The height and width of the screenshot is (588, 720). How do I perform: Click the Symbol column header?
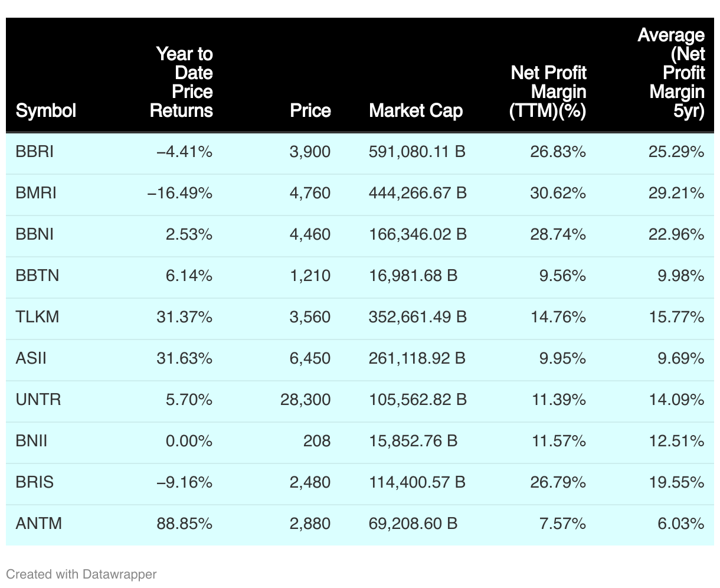[x=46, y=110]
